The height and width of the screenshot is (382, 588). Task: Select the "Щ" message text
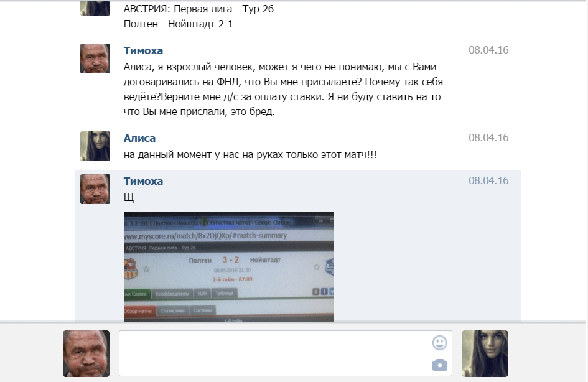point(129,198)
